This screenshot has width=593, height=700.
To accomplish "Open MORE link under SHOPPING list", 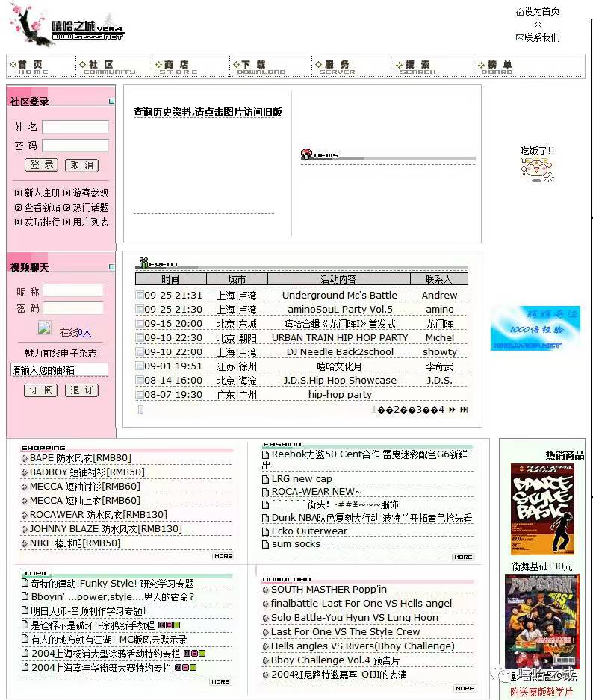I will click(x=223, y=556).
